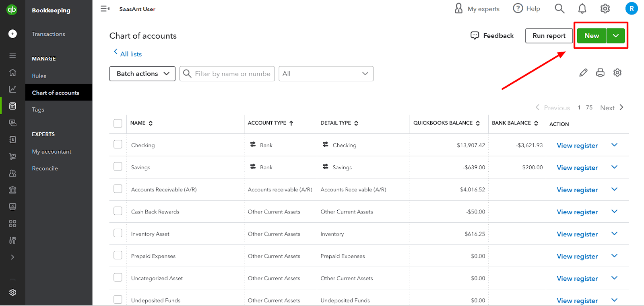The width and height of the screenshot is (644, 306).
Task: Open Transactions in the sidebar menu
Action: [x=48, y=34]
